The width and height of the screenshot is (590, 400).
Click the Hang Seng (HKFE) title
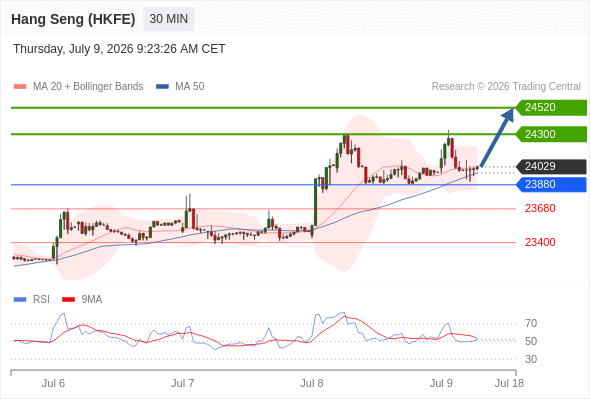point(73,19)
